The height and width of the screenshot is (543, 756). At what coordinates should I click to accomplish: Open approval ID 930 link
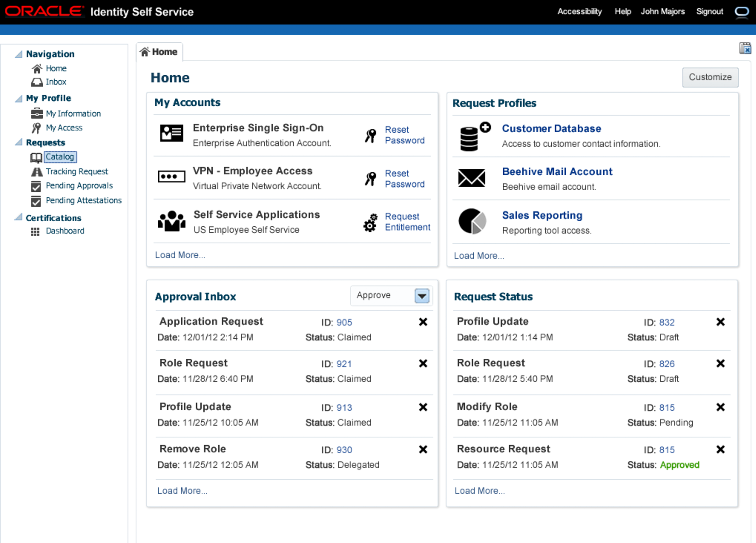pyautogui.click(x=344, y=450)
